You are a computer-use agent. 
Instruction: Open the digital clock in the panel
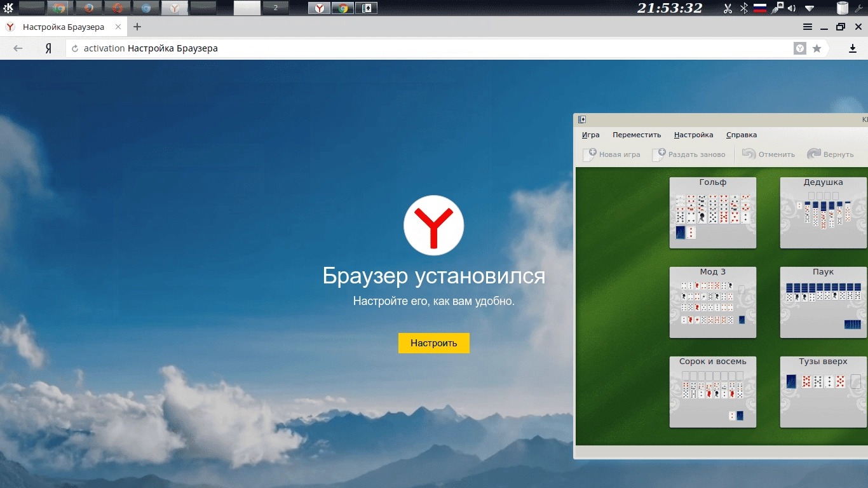click(670, 8)
